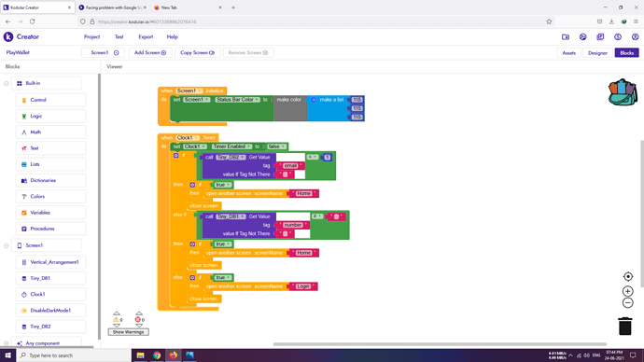Toggle the mutator on the outer if block
Image resolution: width=644 pixels, height=362 pixels.
[x=175, y=156]
